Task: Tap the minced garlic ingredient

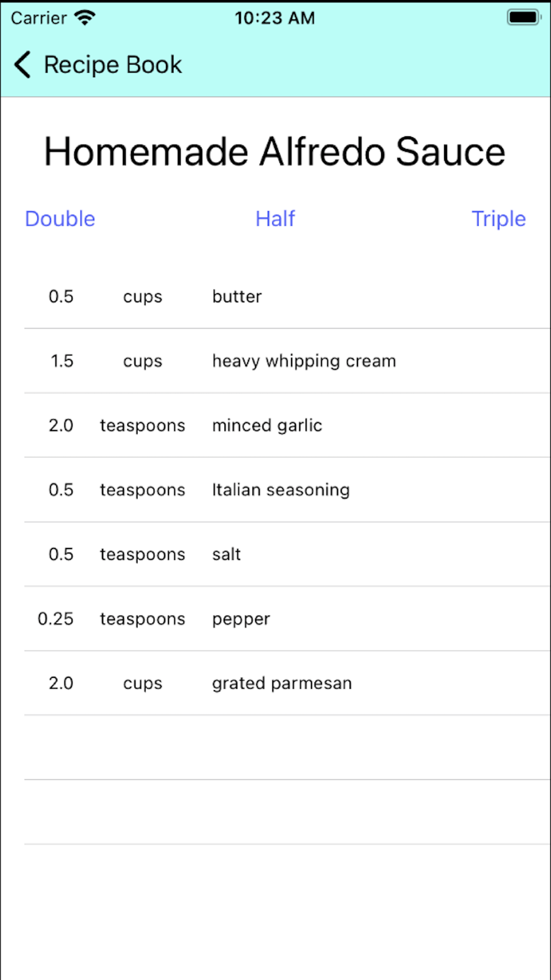Action: (x=267, y=426)
